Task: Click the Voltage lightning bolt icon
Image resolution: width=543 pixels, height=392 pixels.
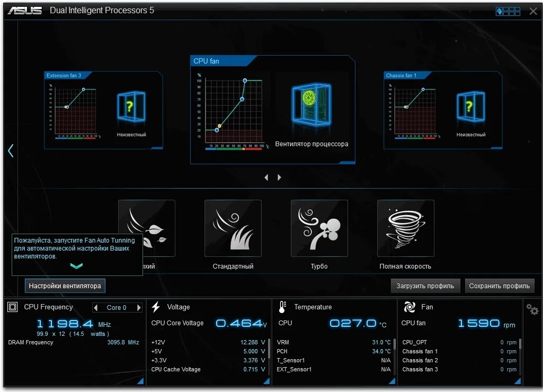Action: 156,307
